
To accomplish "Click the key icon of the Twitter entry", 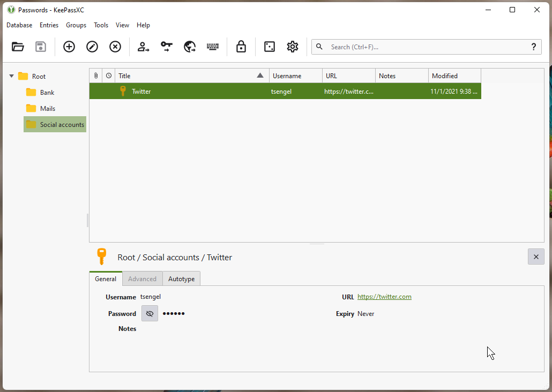I will point(123,91).
